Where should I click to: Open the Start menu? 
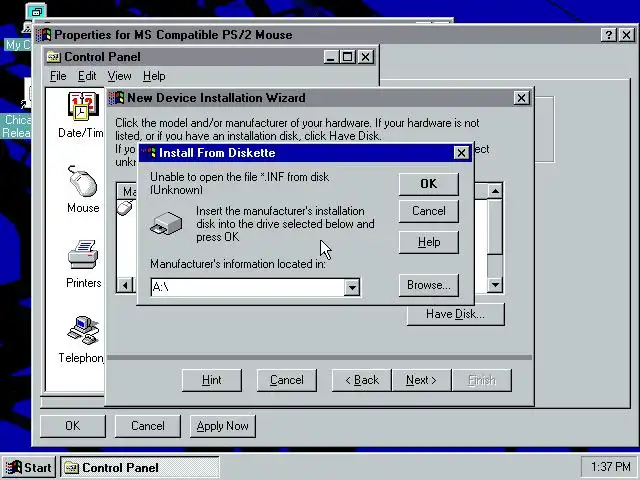pyautogui.click(x=29, y=467)
